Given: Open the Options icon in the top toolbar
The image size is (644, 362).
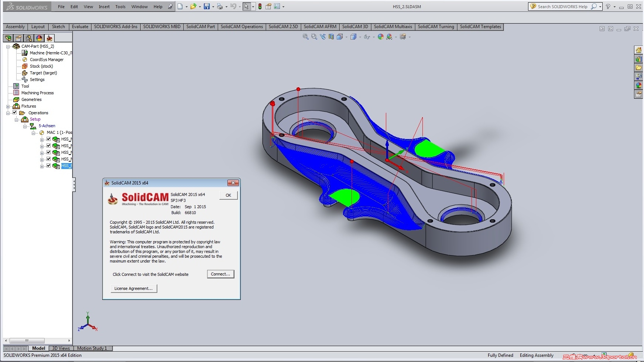Looking at the screenshot, I should pyautogui.click(x=277, y=6).
